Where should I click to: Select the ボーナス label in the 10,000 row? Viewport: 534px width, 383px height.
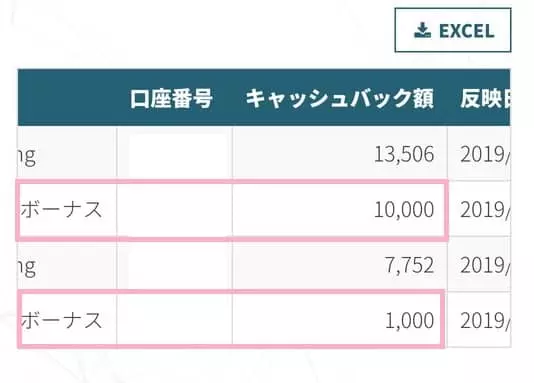click(x=61, y=209)
